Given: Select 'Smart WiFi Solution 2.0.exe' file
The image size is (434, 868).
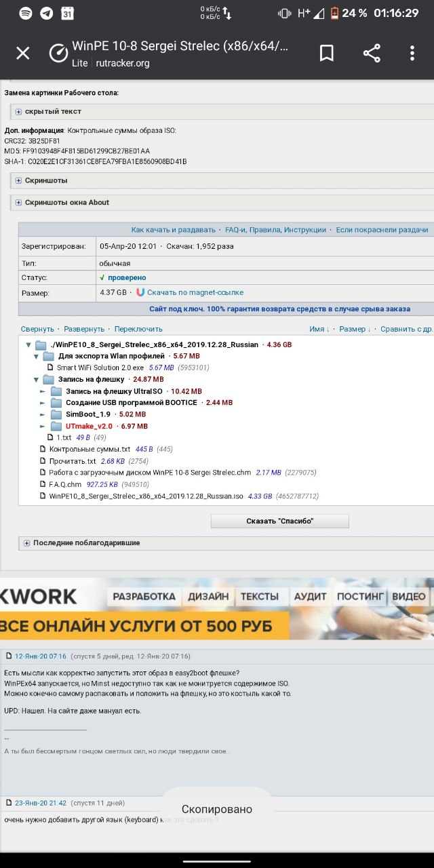Looking at the screenshot, I should pos(100,368).
